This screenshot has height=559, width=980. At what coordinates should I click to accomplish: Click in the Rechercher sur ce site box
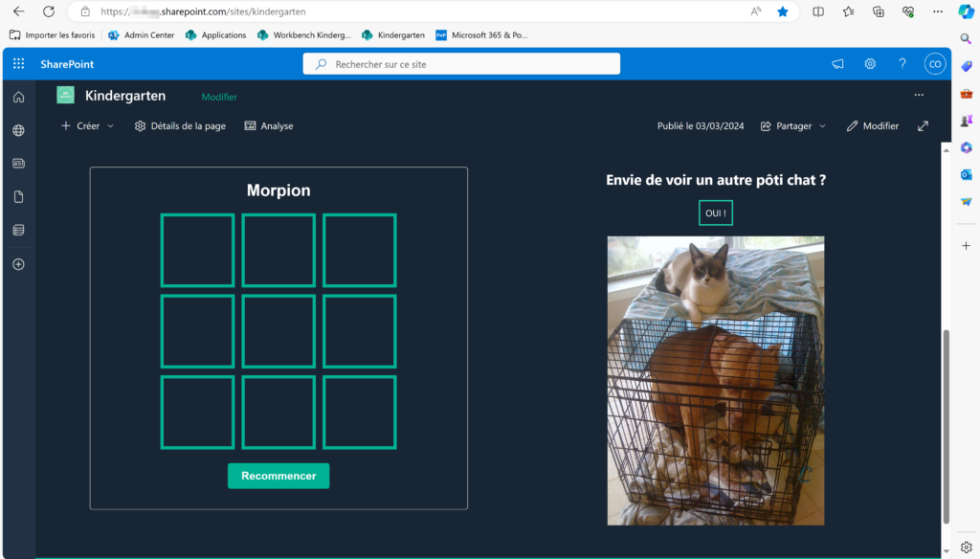[x=461, y=64]
